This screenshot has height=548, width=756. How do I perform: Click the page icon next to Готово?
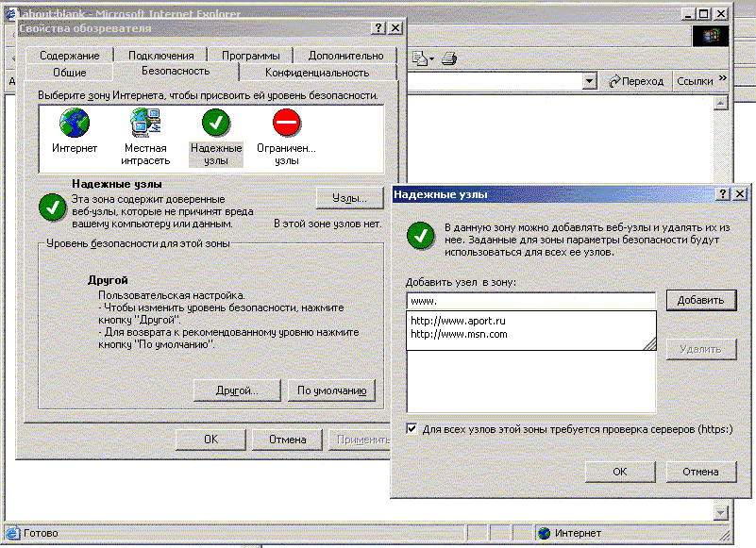pos(12,533)
